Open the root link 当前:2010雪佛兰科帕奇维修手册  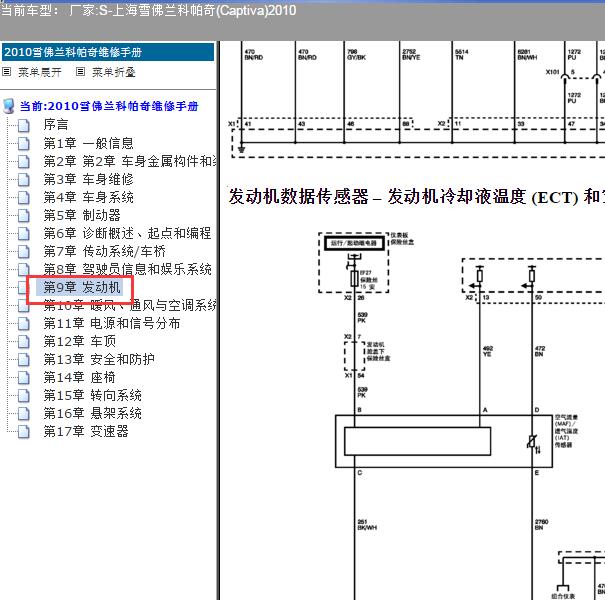click(109, 106)
